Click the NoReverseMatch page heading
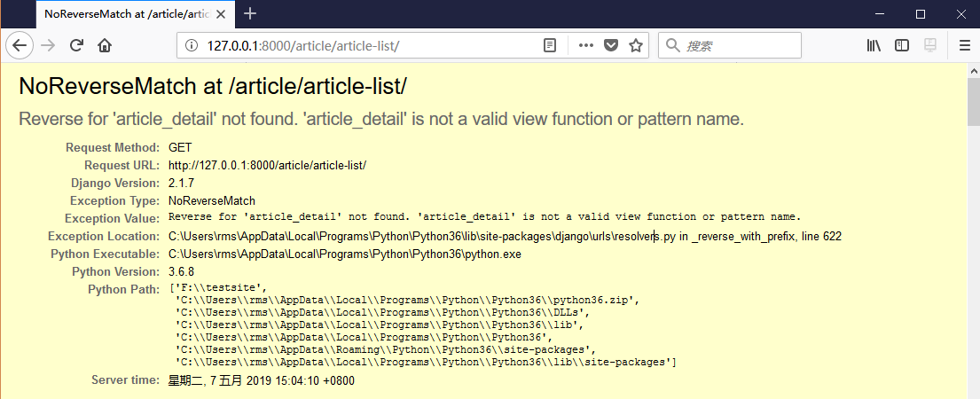 coord(213,87)
